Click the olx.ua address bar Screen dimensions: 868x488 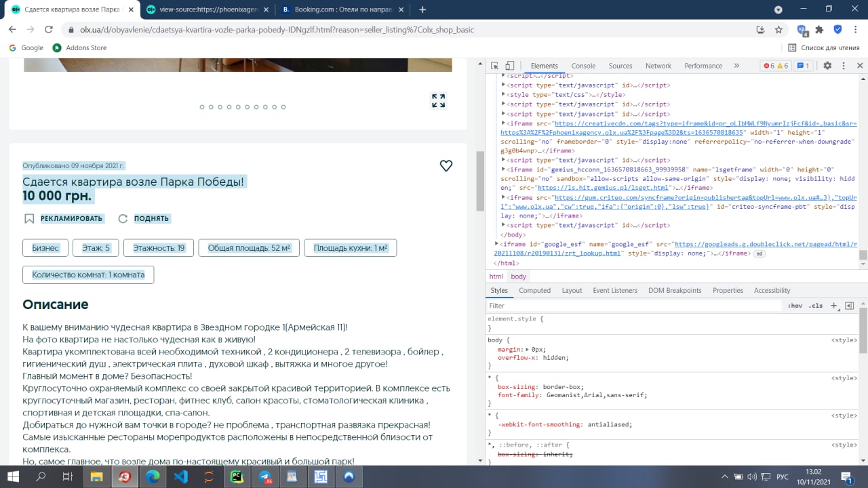click(x=407, y=30)
